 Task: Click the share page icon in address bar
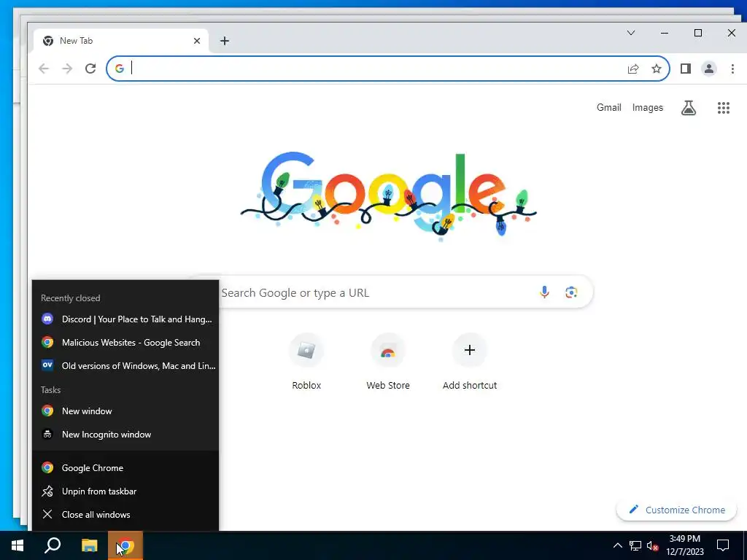pos(633,69)
